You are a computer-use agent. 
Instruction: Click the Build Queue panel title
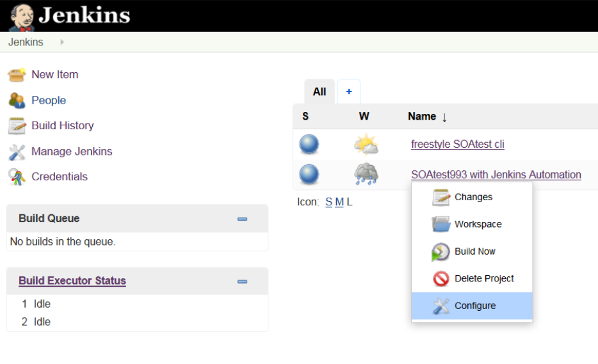point(49,218)
